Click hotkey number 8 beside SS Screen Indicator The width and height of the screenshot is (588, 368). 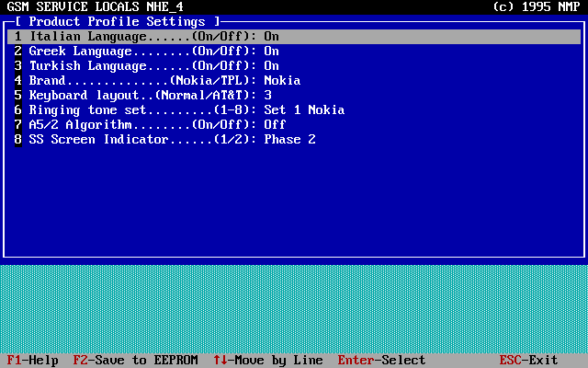pos(17,140)
